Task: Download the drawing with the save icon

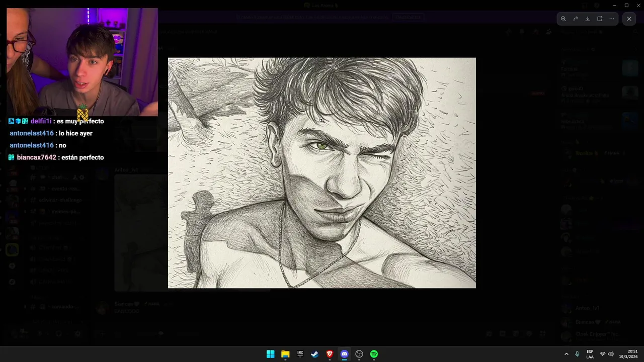Action: pos(588,19)
